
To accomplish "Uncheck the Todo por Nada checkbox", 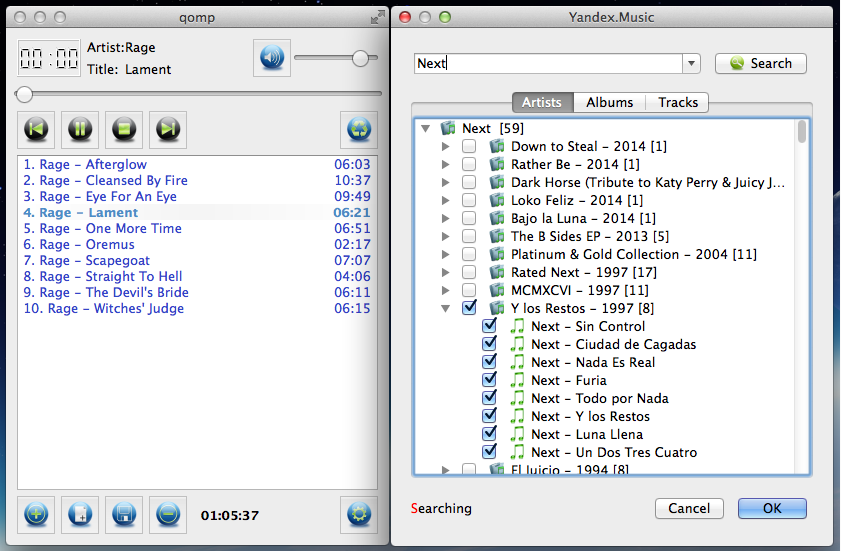I will pos(489,398).
